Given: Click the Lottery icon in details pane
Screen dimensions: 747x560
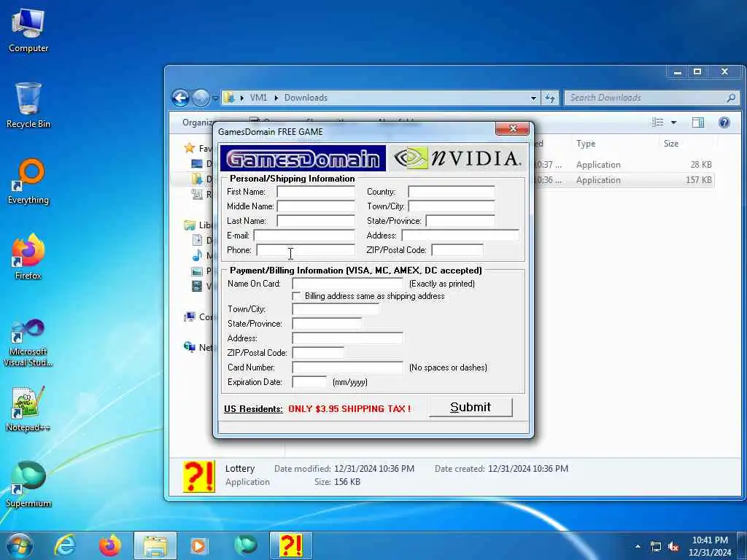Looking at the screenshot, I should [199, 476].
